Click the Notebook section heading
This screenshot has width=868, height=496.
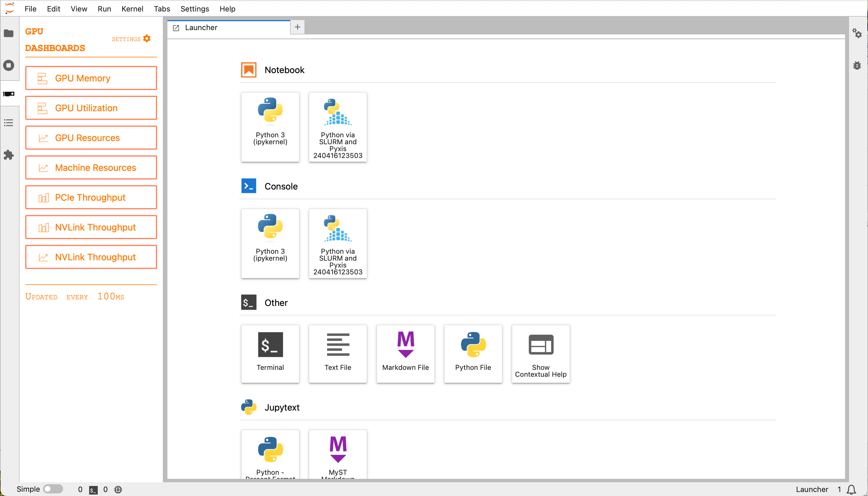pos(284,70)
